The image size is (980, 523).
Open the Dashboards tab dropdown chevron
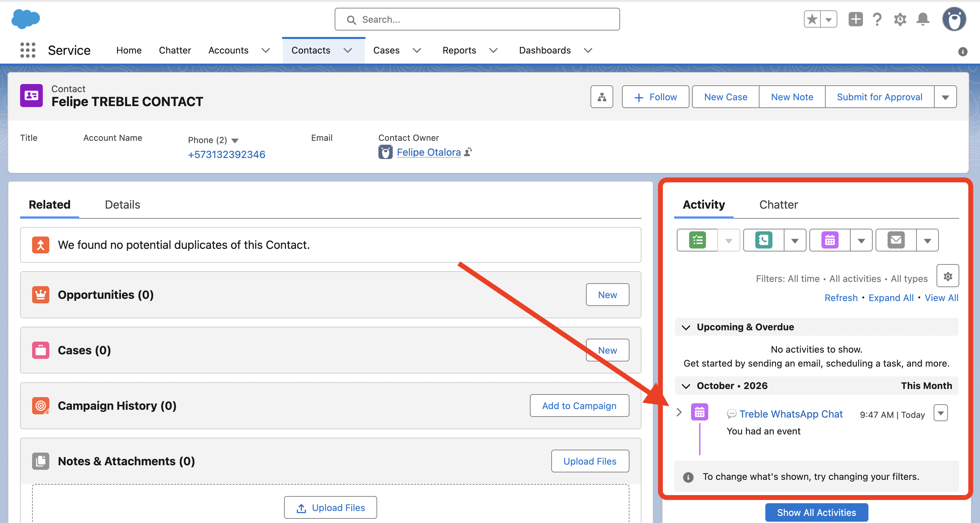(588, 50)
